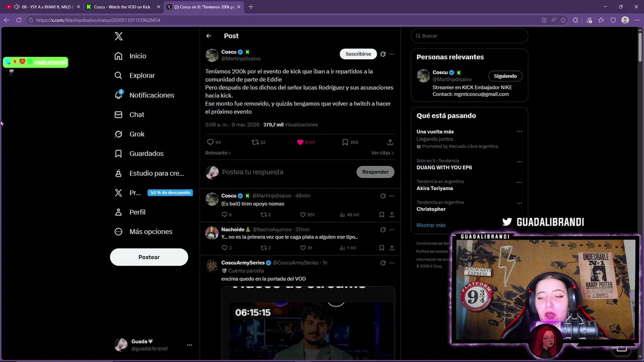The width and height of the screenshot is (644, 362).
Task: Open more options on CoscuArmySeries post
Action: pos(392,263)
